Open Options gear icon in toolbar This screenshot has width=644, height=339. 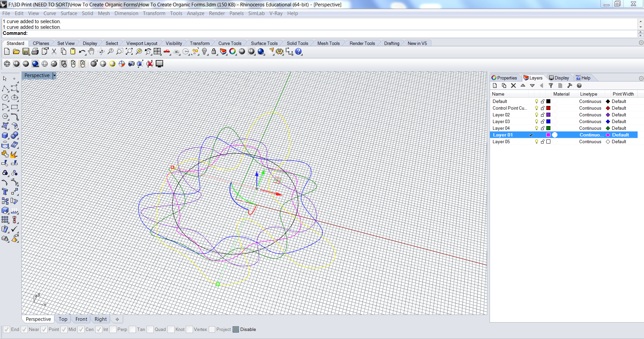click(x=280, y=51)
